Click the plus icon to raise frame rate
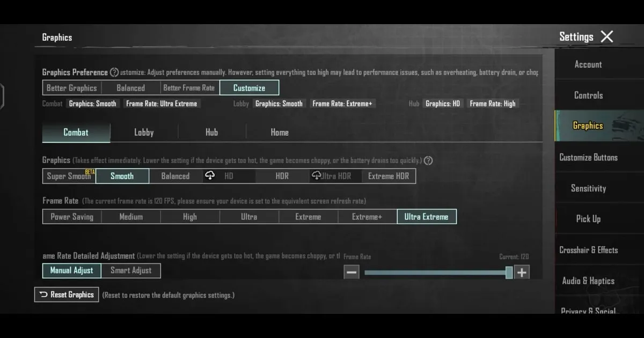The width and height of the screenshot is (644, 338). (x=521, y=273)
